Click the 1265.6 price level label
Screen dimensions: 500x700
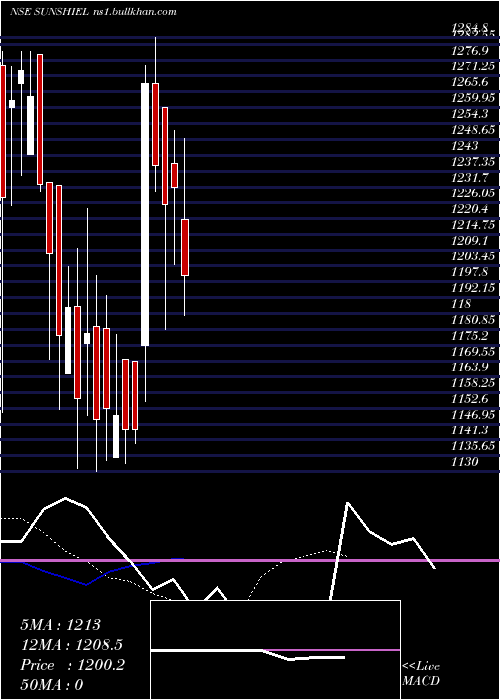470,82
